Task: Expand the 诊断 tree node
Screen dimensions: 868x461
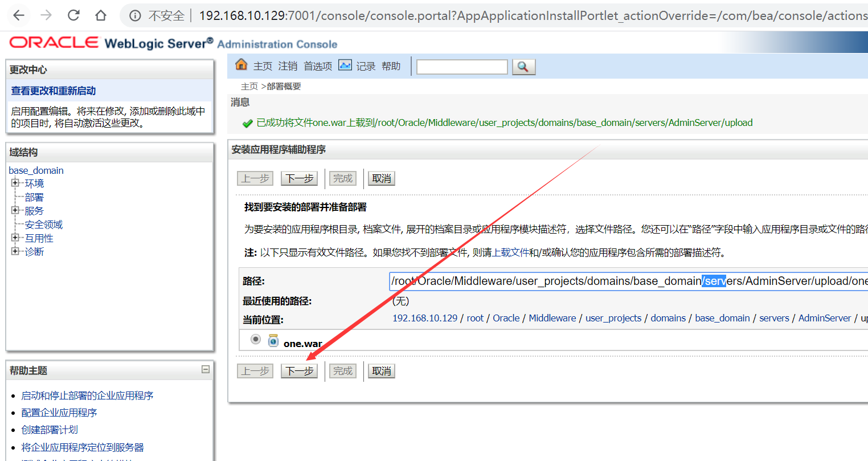Action: (x=15, y=251)
